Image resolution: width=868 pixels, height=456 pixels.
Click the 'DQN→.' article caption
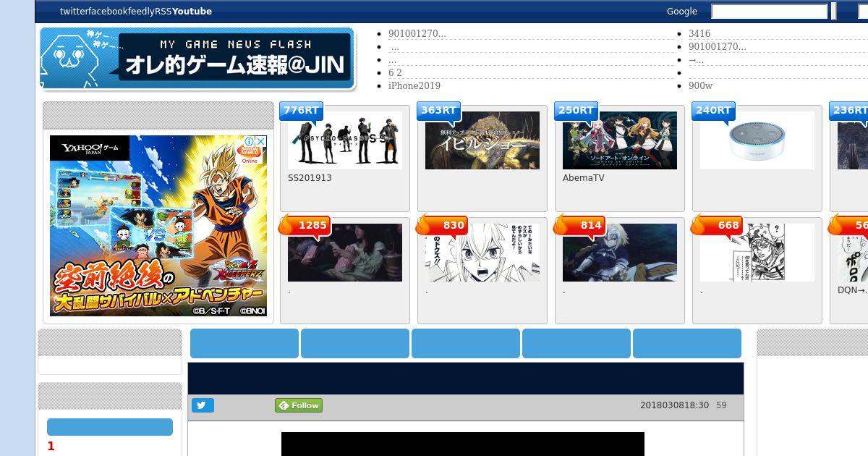click(x=852, y=290)
